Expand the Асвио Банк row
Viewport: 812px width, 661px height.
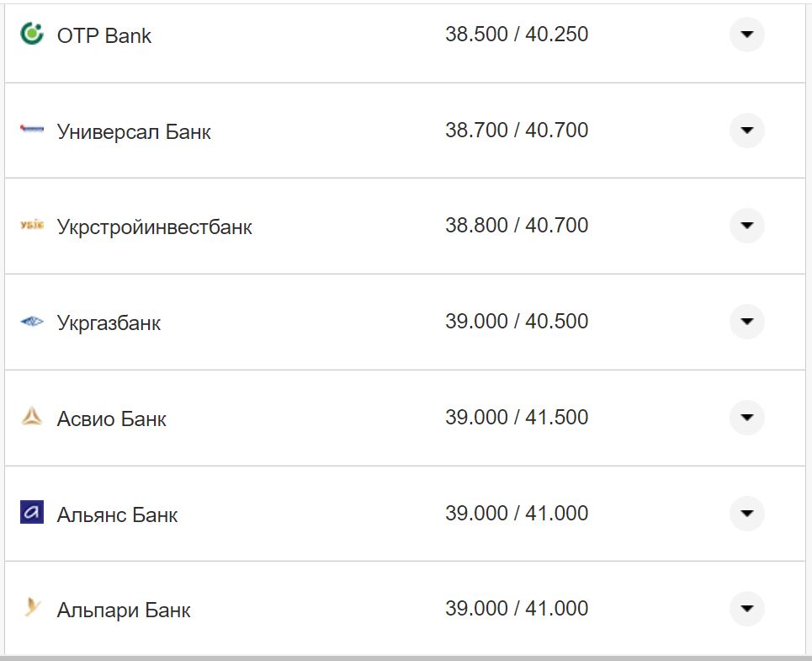coord(746,418)
